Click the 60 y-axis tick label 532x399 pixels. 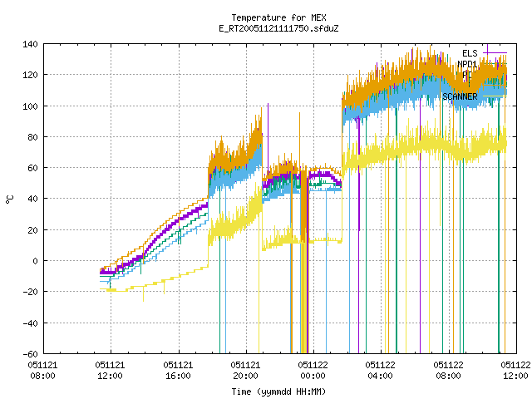point(32,168)
